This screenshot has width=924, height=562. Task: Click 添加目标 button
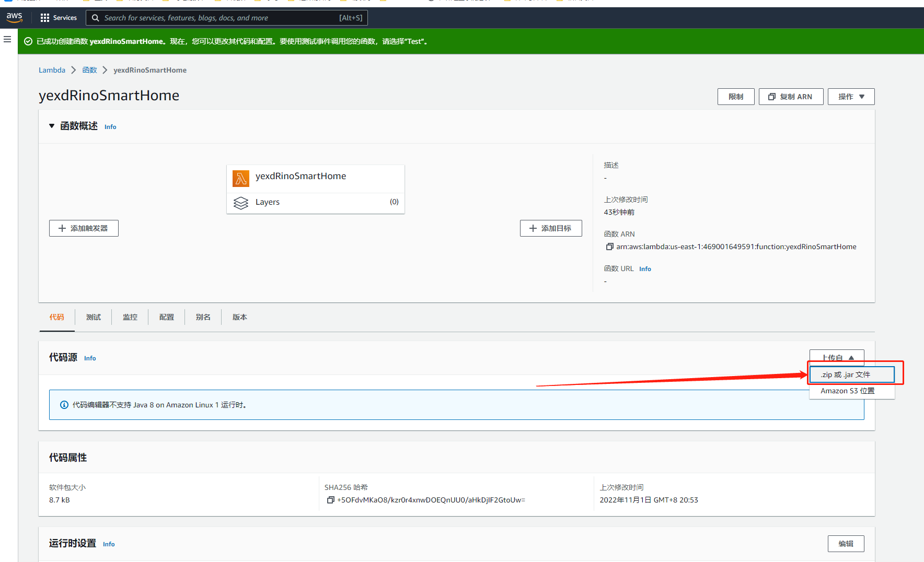point(551,228)
